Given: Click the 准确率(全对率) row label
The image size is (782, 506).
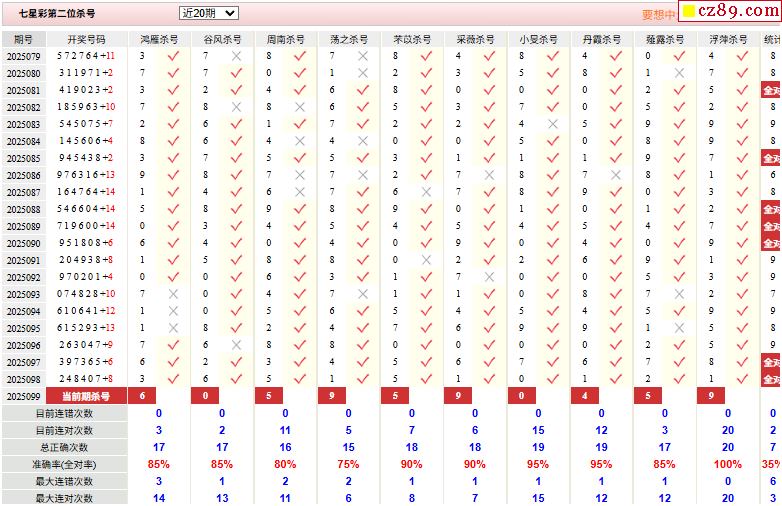Looking at the screenshot, I should coord(64,464).
